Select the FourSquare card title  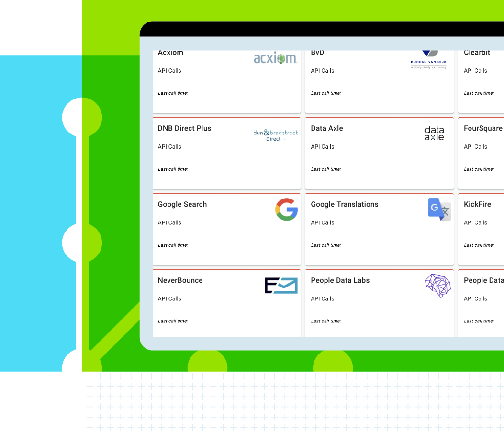[483, 128]
